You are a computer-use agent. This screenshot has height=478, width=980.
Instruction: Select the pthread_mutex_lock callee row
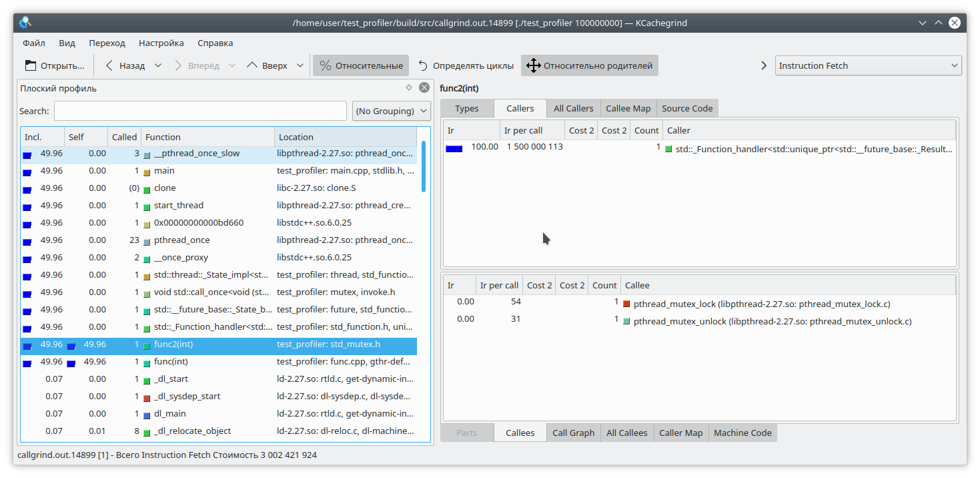point(700,304)
